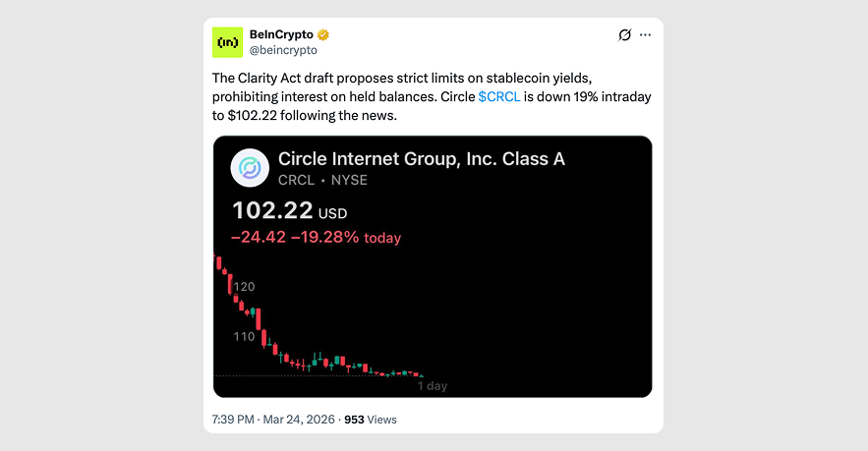Open the BeInCrypto display name
Screen dimensions: 868x451
(281, 35)
